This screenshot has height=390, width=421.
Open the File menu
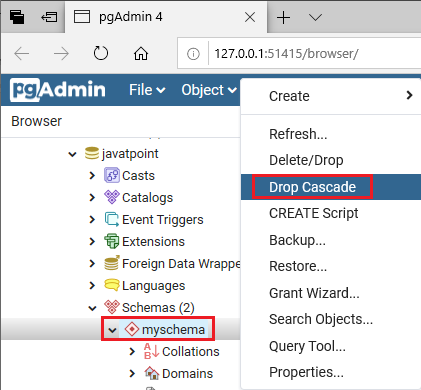(x=147, y=90)
